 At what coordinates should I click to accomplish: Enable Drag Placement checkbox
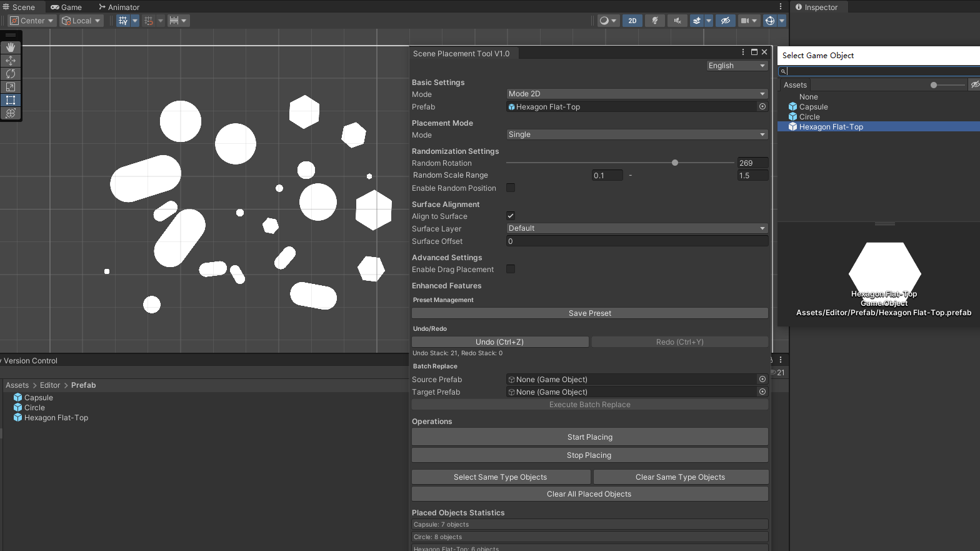tap(511, 269)
